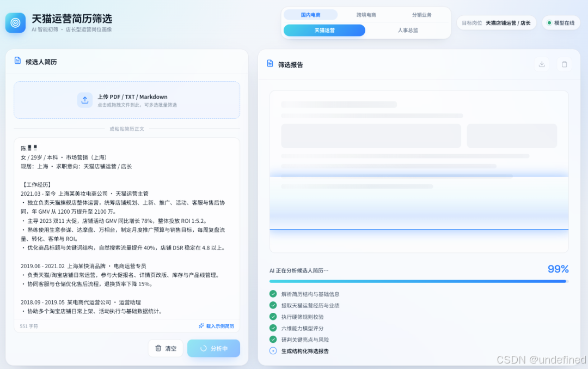Download the screening report via download icon
The image size is (588, 369).
pos(542,64)
